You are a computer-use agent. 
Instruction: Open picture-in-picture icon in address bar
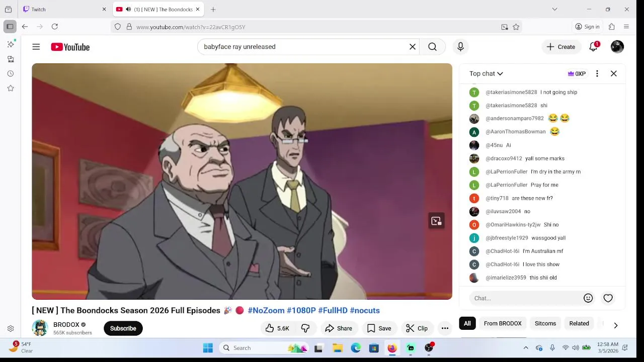505,27
